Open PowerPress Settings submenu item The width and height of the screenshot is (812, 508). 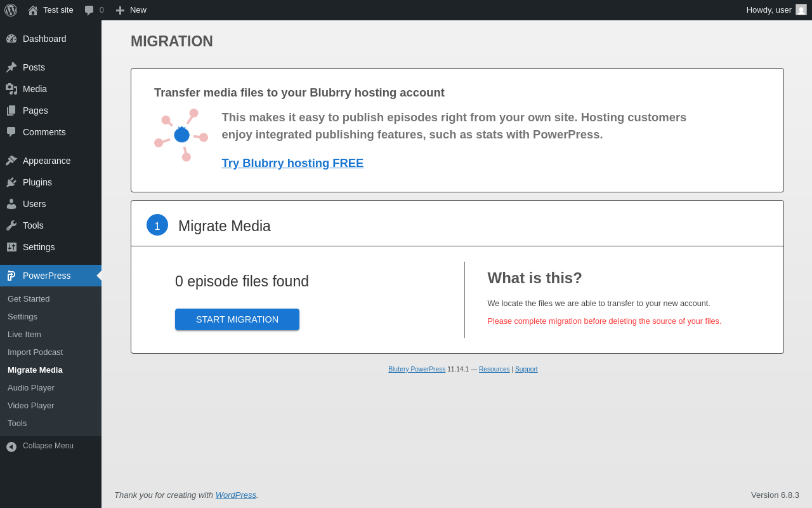point(22,316)
